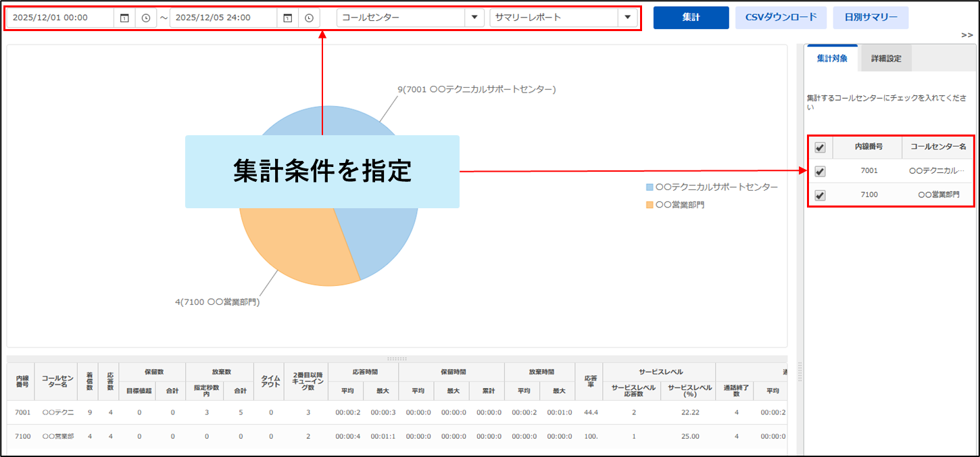Toggle the select-all checkbox in the table header
The height and width of the screenshot is (457, 980).
pyautogui.click(x=820, y=147)
